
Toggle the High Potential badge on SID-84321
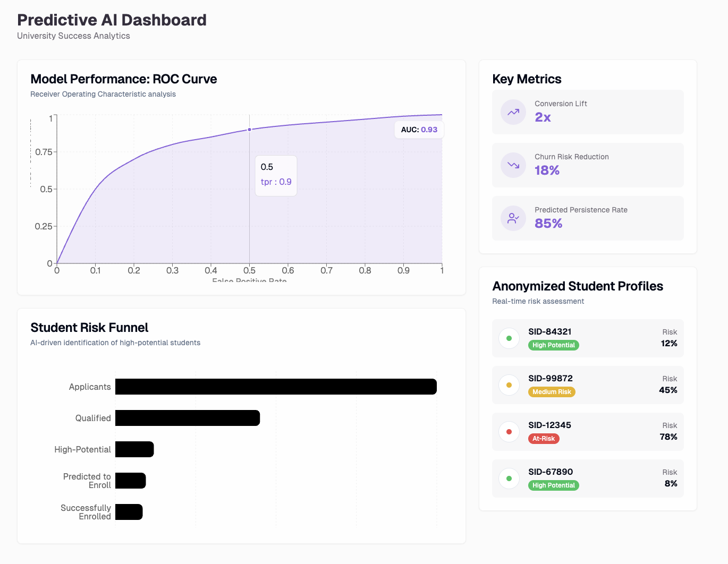(x=554, y=345)
